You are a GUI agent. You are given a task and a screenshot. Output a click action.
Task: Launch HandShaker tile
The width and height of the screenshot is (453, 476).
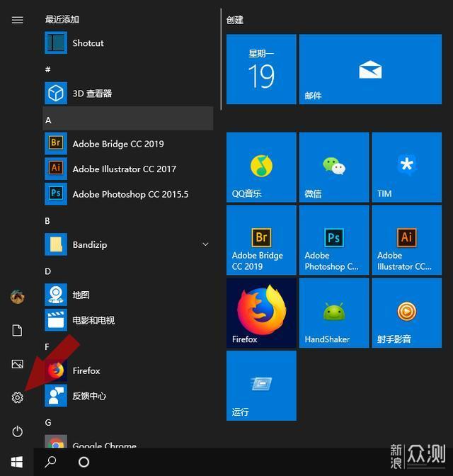334,313
